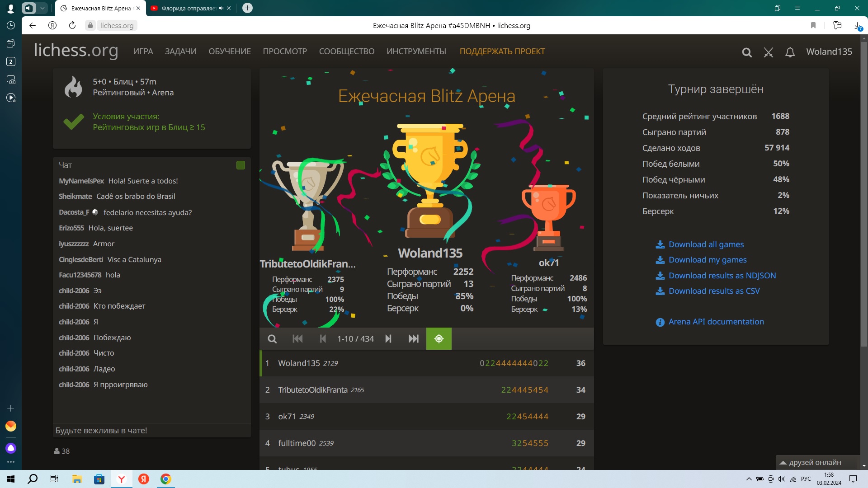The image size is (868, 488).
Task: Toggle the chat enable checkbox
Action: click(241, 165)
